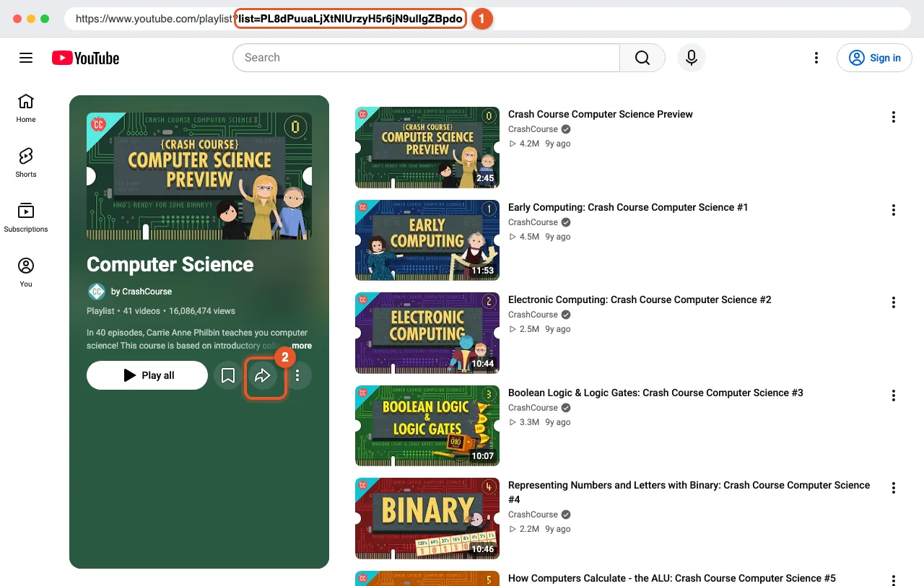Screen dimensions: 924x586
Task: Open options for Early Computing video
Action: (x=894, y=210)
